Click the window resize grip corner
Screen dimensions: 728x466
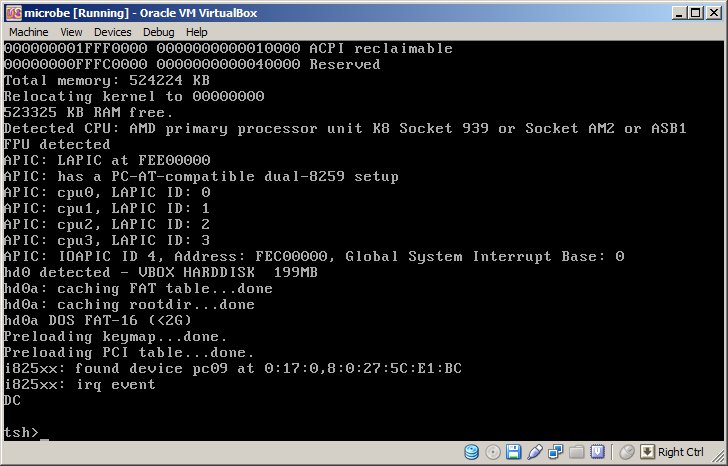pos(720,458)
